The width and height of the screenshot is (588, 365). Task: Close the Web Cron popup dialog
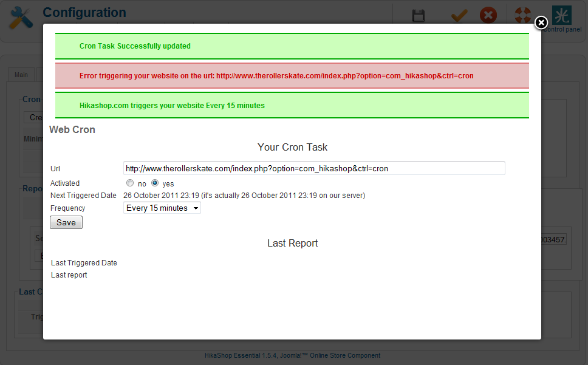point(541,23)
